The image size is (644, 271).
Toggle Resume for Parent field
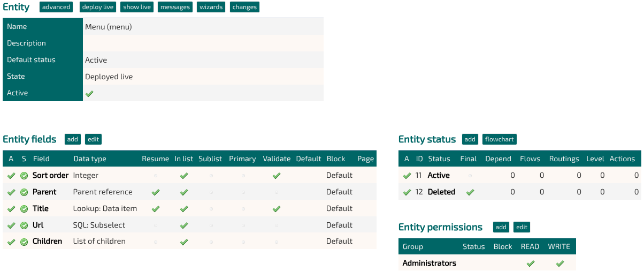(156, 192)
